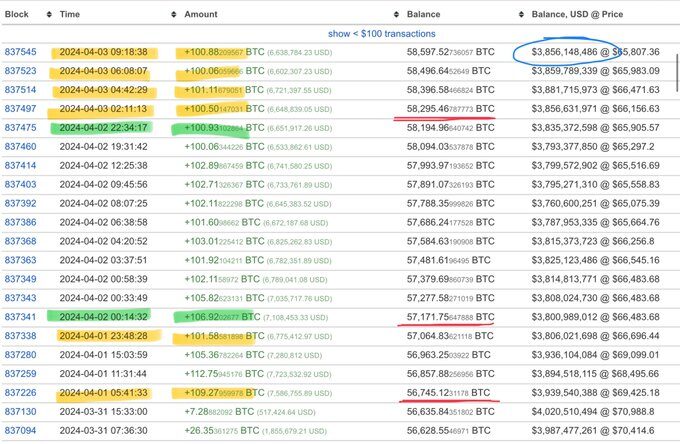The width and height of the screenshot is (680, 444).
Task: Open block 837523 link
Action: tap(21, 71)
